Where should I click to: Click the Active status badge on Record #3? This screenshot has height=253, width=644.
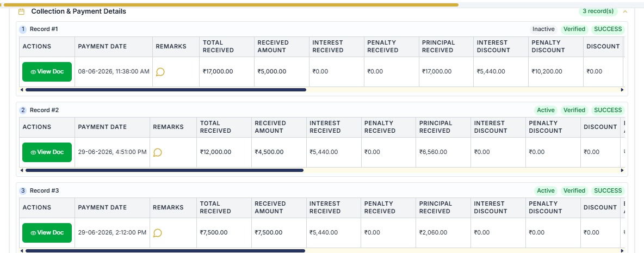click(x=546, y=190)
